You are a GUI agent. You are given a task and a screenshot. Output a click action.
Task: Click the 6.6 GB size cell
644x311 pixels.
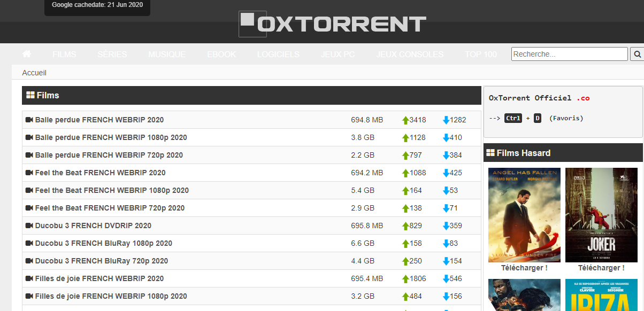pos(363,243)
